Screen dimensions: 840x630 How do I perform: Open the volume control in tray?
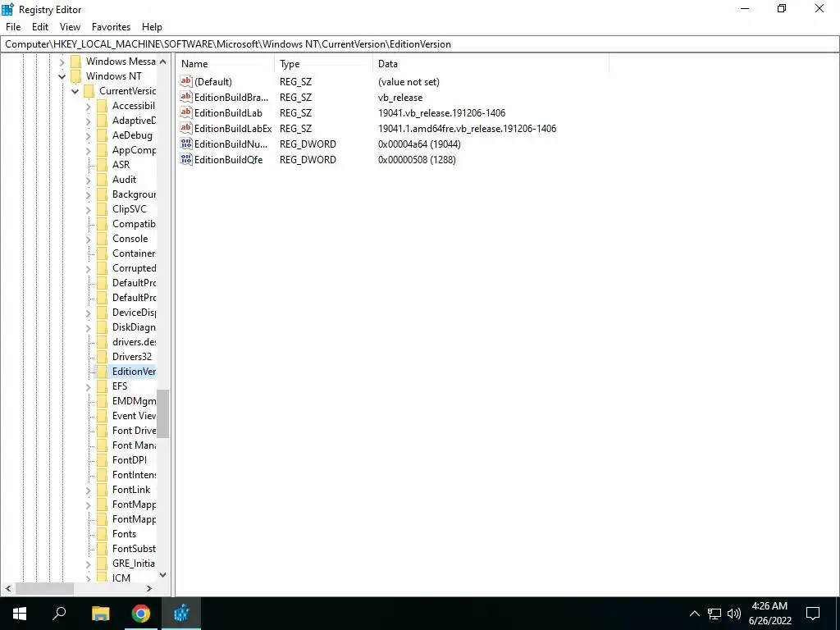[x=734, y=614]
